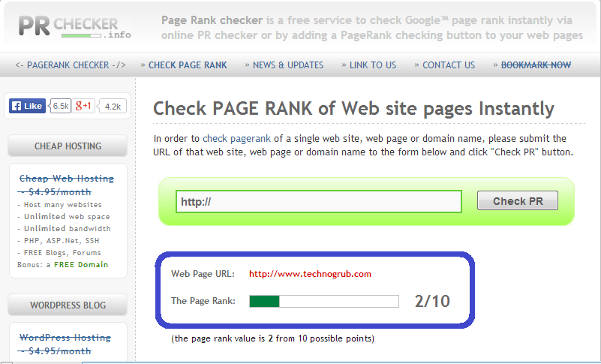
Task: Click the PR Checker .info logo
Action: pos(75,26)
